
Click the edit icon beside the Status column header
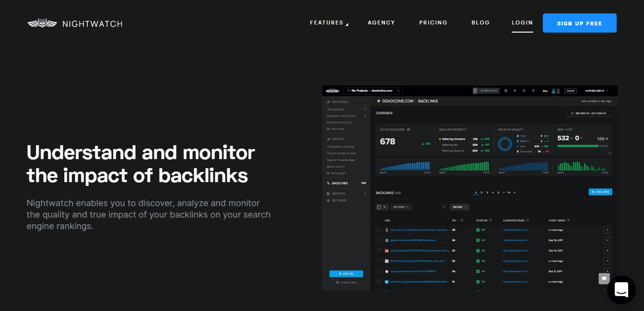(x=491, y=220)
